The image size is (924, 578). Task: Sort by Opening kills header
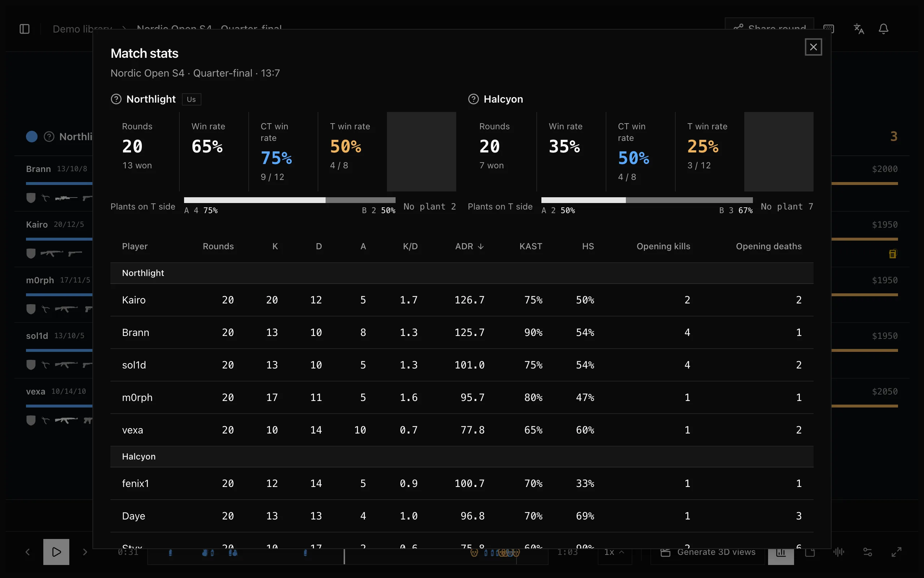663,246
